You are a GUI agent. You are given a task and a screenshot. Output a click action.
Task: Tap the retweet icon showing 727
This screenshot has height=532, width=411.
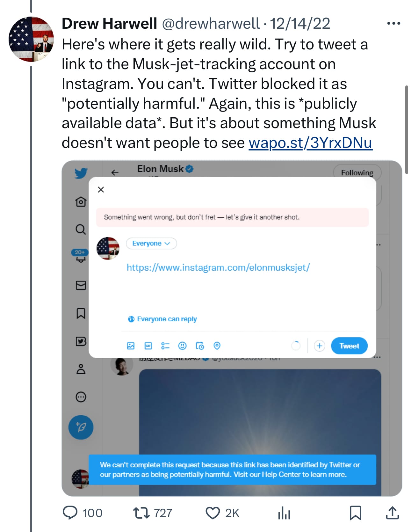coord(141,513)
